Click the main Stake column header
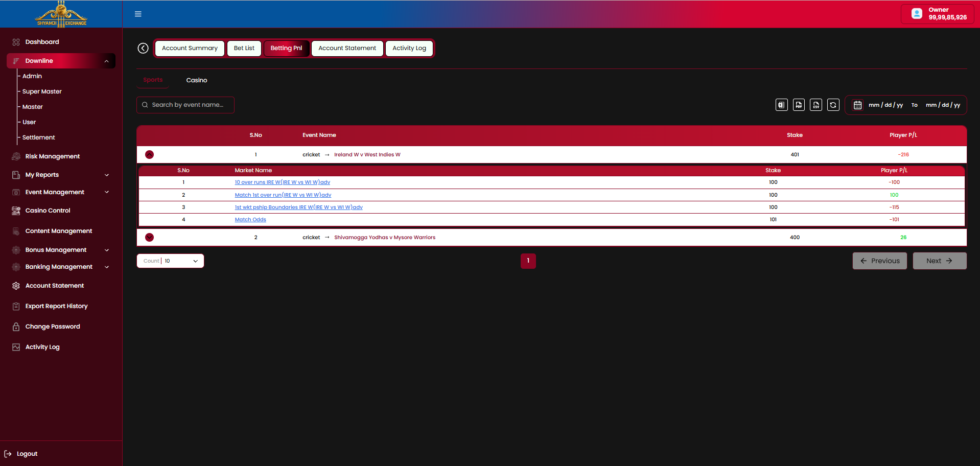The image size is (980, 466). [x=795, y=135]
